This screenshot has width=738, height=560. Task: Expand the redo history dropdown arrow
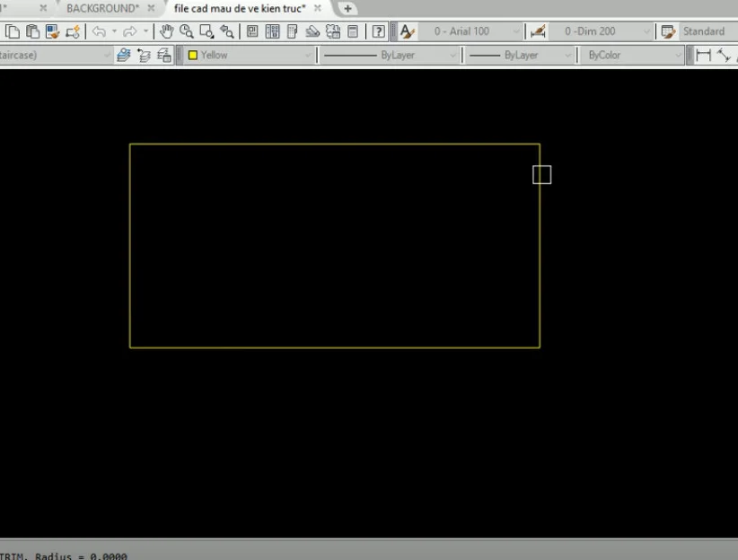pyautogui.click(x=146, y=31)
